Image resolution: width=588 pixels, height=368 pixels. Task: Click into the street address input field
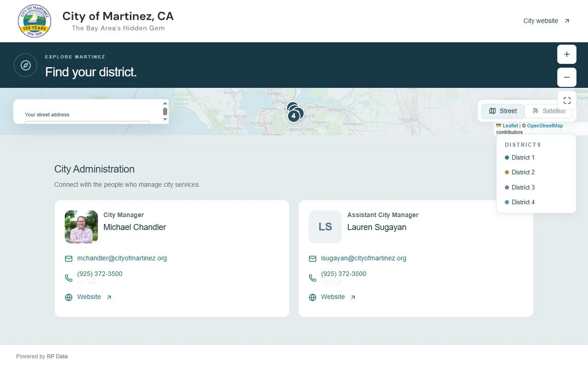(x=87, y=122)
